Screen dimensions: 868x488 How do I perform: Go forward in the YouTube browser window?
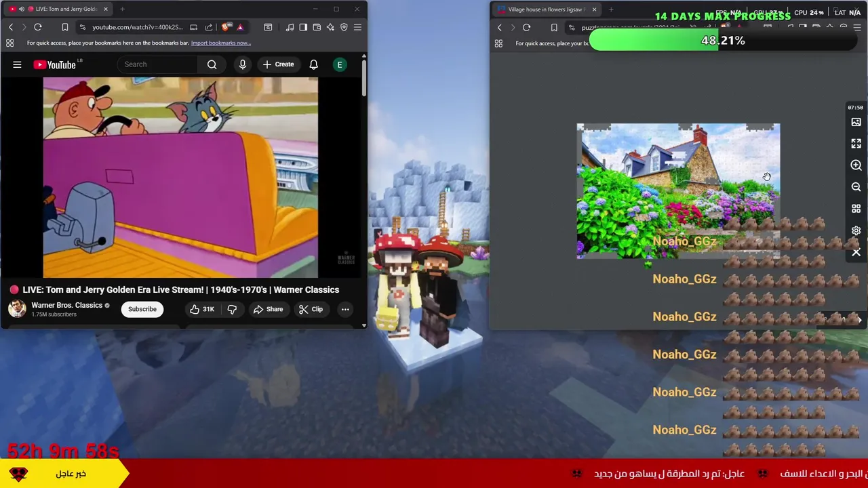(24, 27)
